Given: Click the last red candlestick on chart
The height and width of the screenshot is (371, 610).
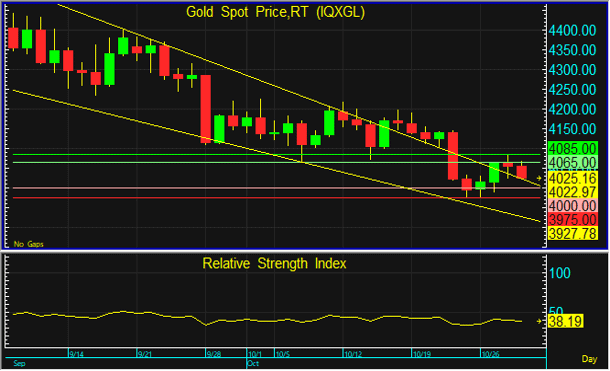Looking at the screenshot, I should click(x=521, y=172).
